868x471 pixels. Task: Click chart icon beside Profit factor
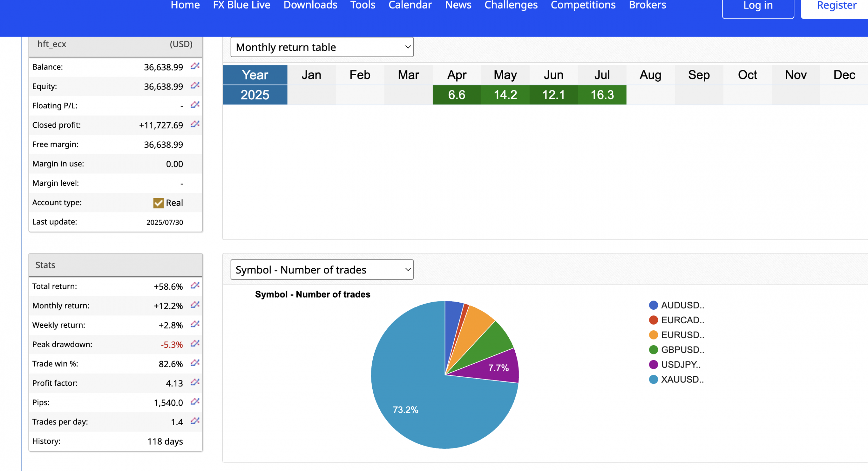point(195,382)
